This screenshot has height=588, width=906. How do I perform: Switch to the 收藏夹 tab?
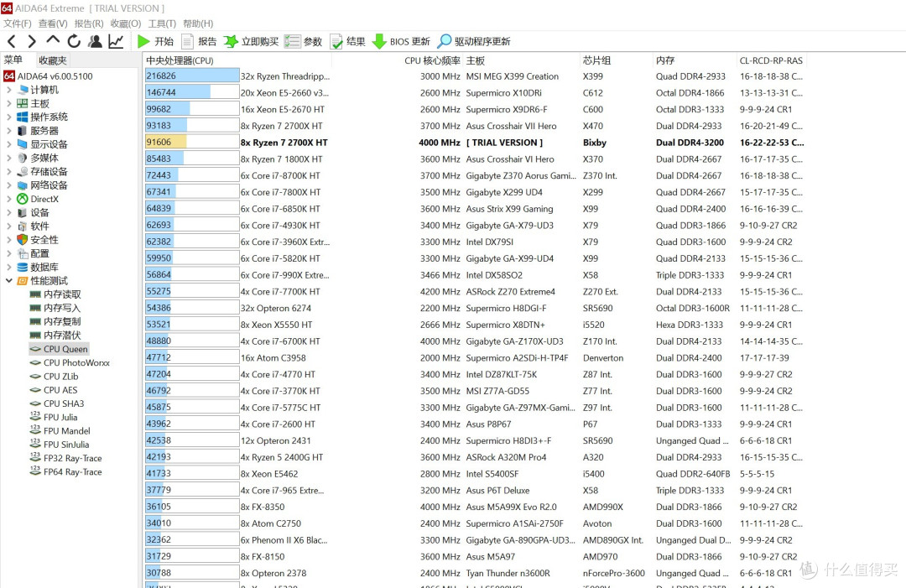coord(53,60)
